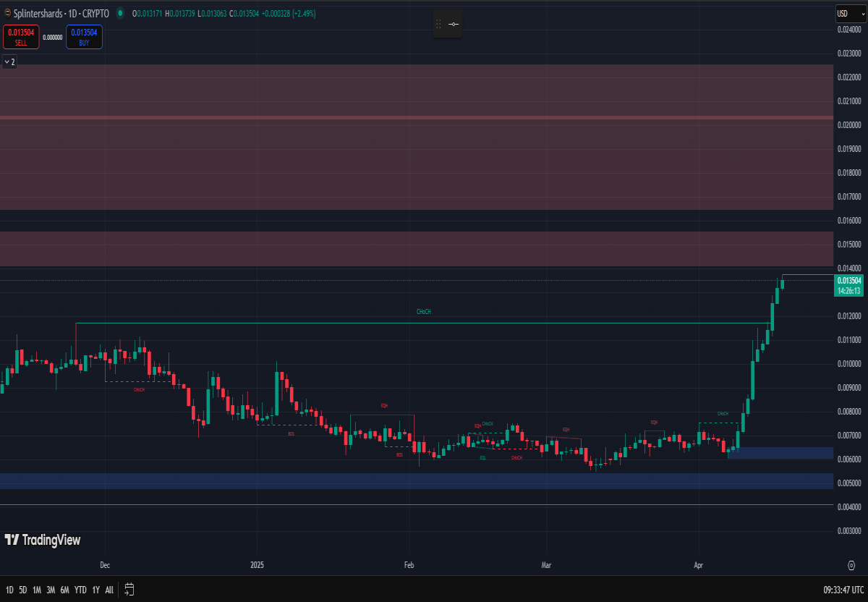The height and width of the screenshot is (602, 868).
Task: Show All time range data
Action: pos(109,590)
